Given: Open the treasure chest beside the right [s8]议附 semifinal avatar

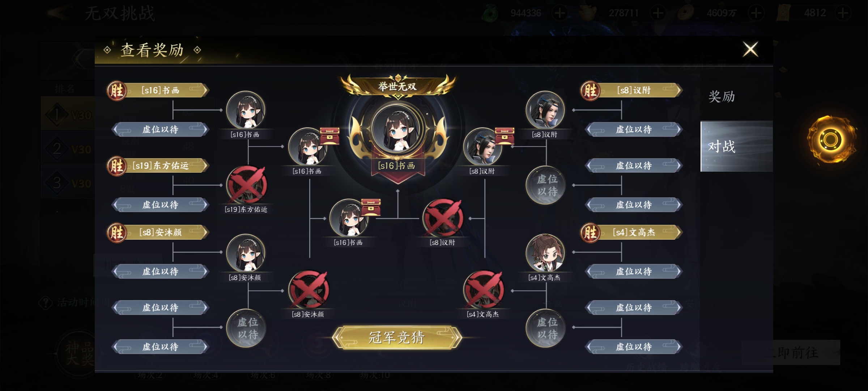Looking at the screenshot, I should (x=505, y=136).
